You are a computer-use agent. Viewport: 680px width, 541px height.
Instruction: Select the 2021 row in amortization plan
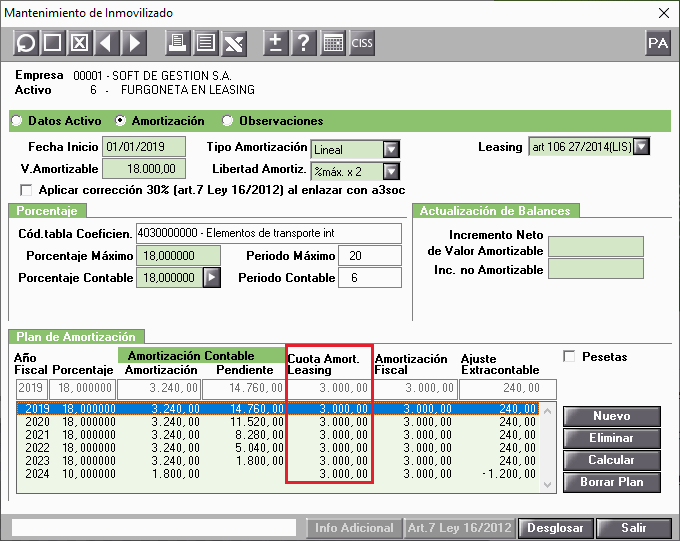pos(278,435)
